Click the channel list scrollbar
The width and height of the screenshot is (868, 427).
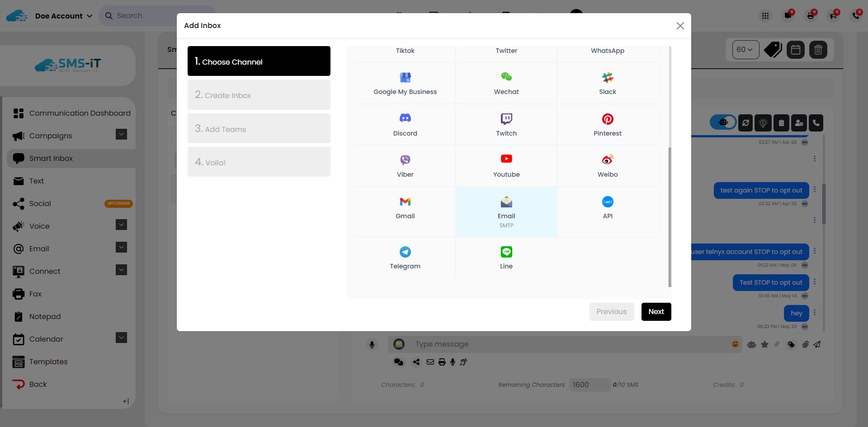[x=670, y=217]
